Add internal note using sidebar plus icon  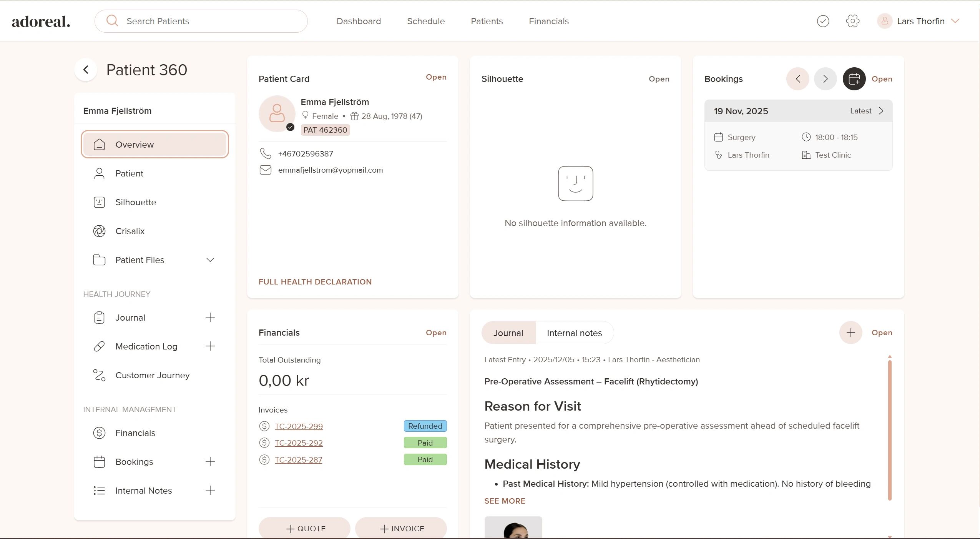pyautogui.click(x=210, y=491)
